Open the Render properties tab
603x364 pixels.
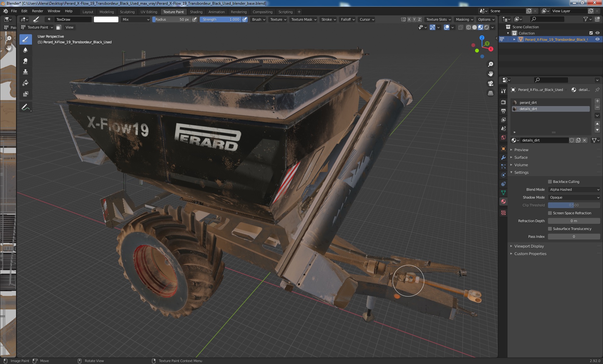pos(503,102)
